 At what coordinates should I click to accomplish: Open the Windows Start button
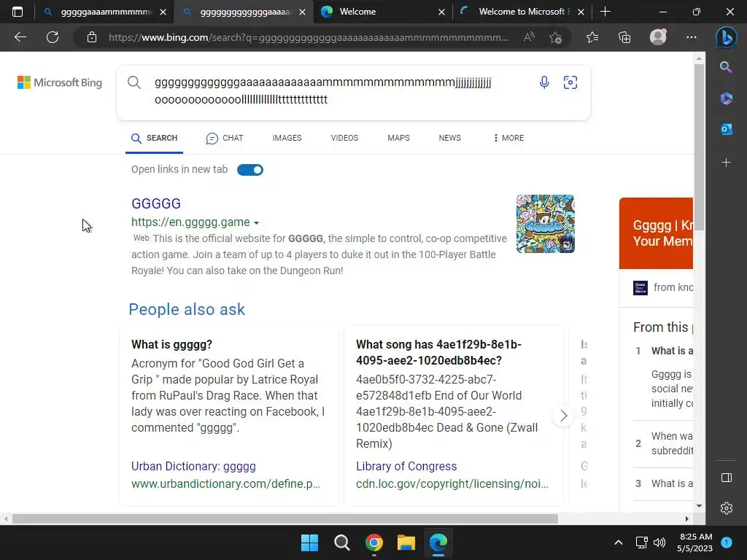click(x=309, y=542)
